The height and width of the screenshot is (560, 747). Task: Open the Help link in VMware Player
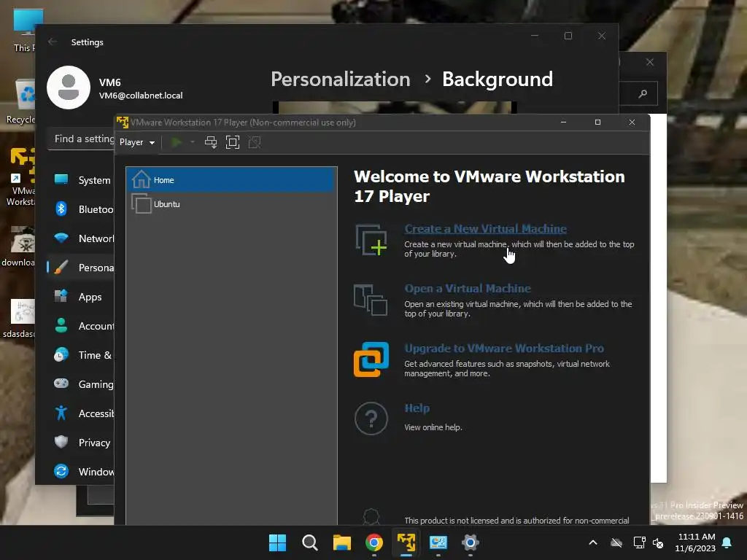417,408
